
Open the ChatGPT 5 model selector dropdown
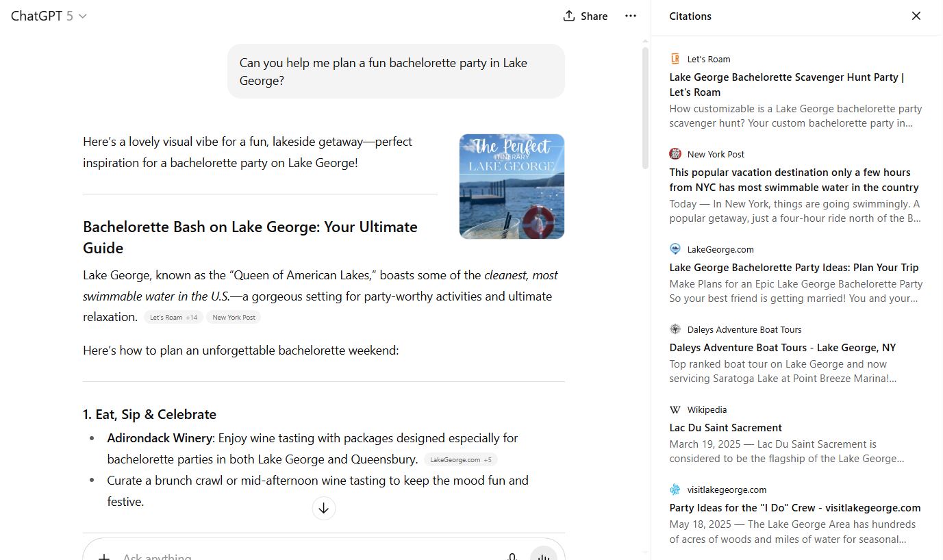coord(49,16)
